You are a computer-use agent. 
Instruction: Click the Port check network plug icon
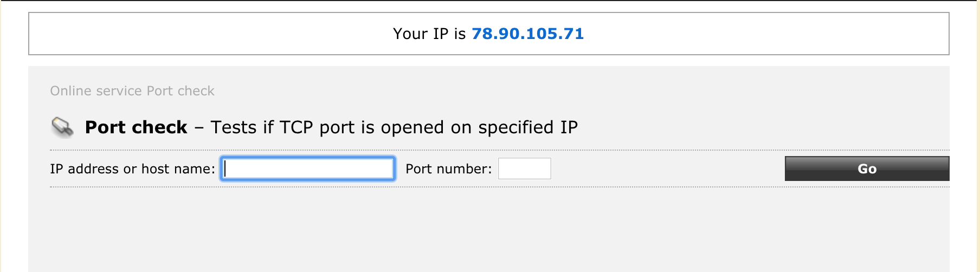tap(62, 127)
